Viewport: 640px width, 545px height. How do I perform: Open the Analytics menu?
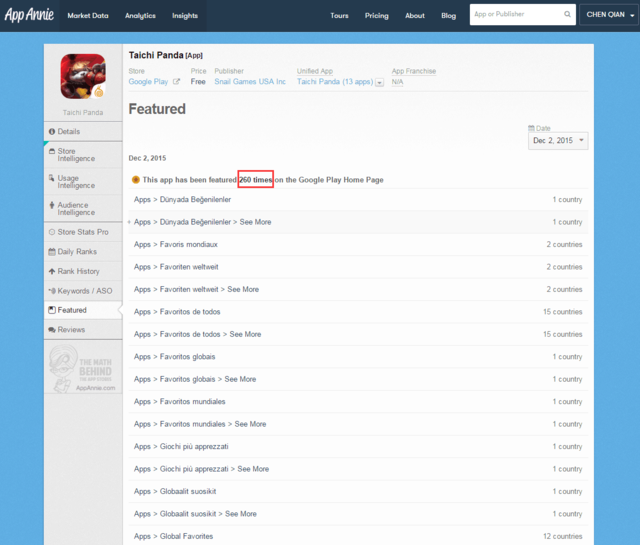[x=140, y=16]
